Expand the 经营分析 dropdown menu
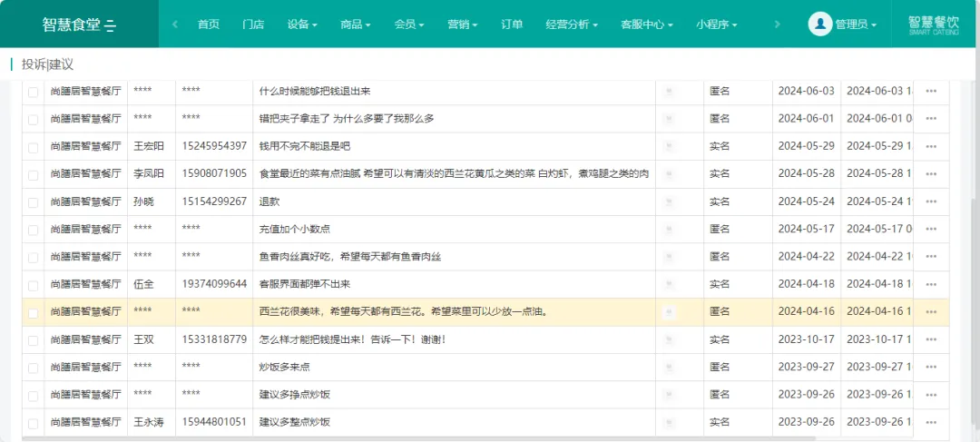 tap(572, 25)
